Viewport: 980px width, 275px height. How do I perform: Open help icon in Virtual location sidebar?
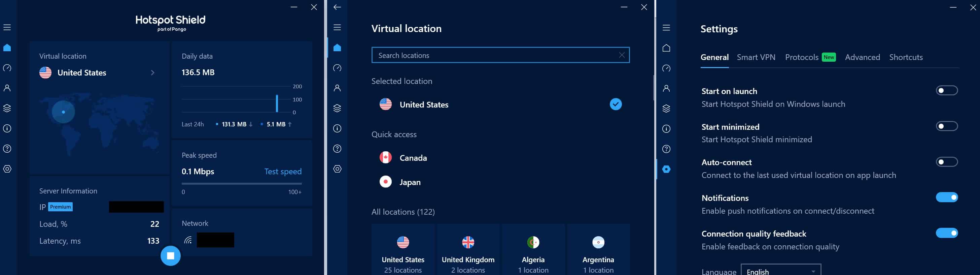(337, 149)
